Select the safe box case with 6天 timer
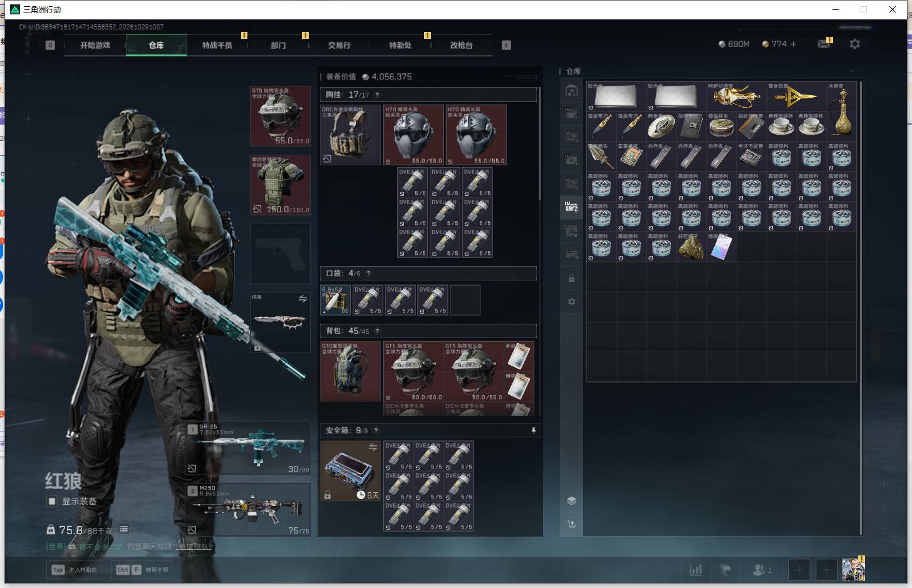Screen dimensions: 912x588 [351, 471]
